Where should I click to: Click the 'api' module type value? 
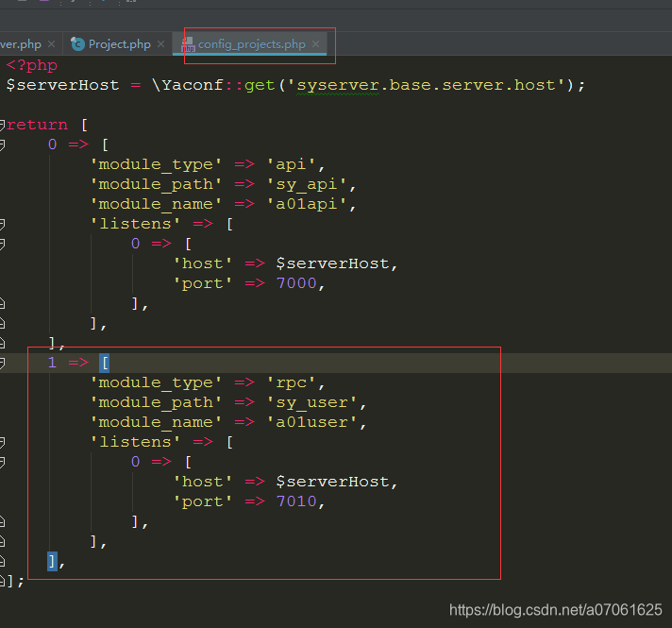click(291, 164)
